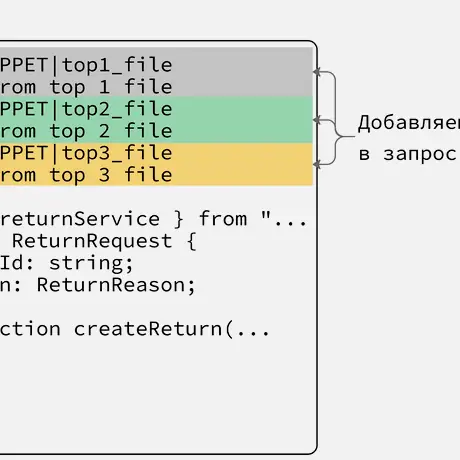This screenshot has width=460, height=460.
Task: Click the 'rom top 2 file' line
Action: [86, 131]
